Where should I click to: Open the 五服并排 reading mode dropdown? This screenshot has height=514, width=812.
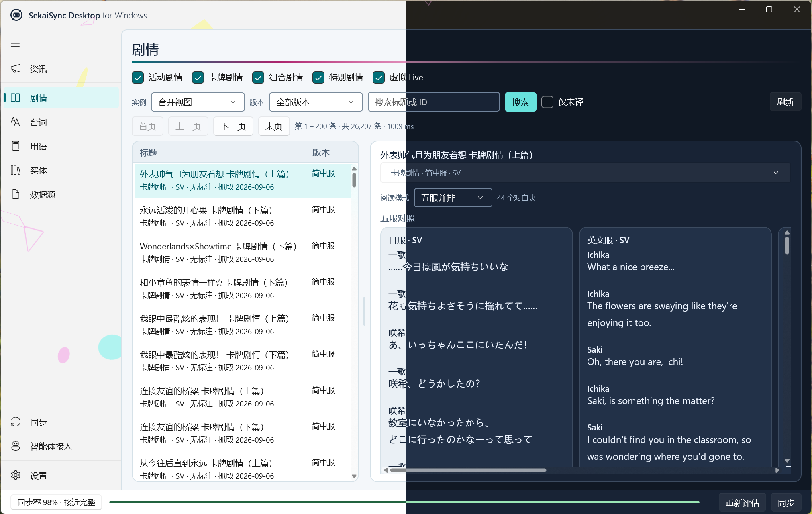453,198
